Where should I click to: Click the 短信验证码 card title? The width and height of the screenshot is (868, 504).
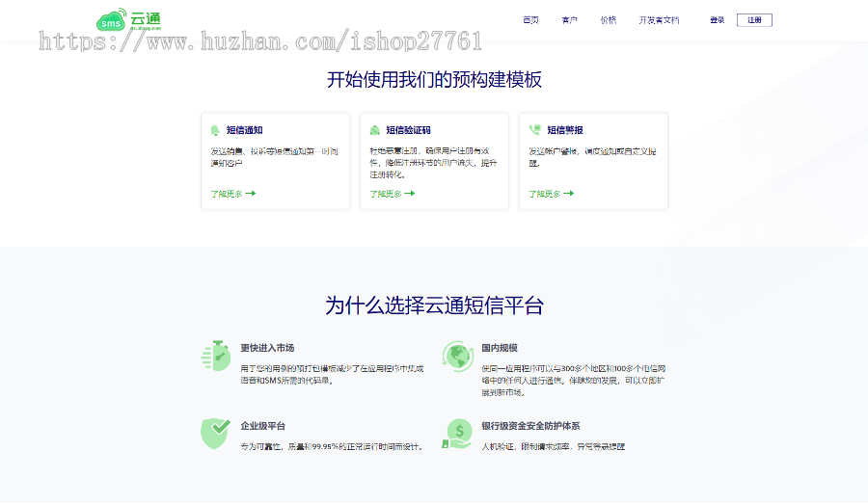409,130
